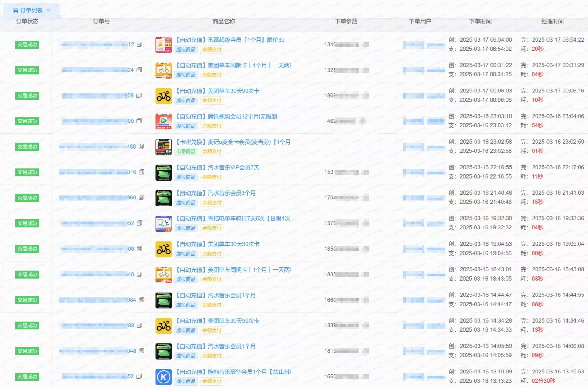Select creation time 2025-03-17 06:54:00
Viewport: 588px width, 388px height.
[x=486, y=40]
